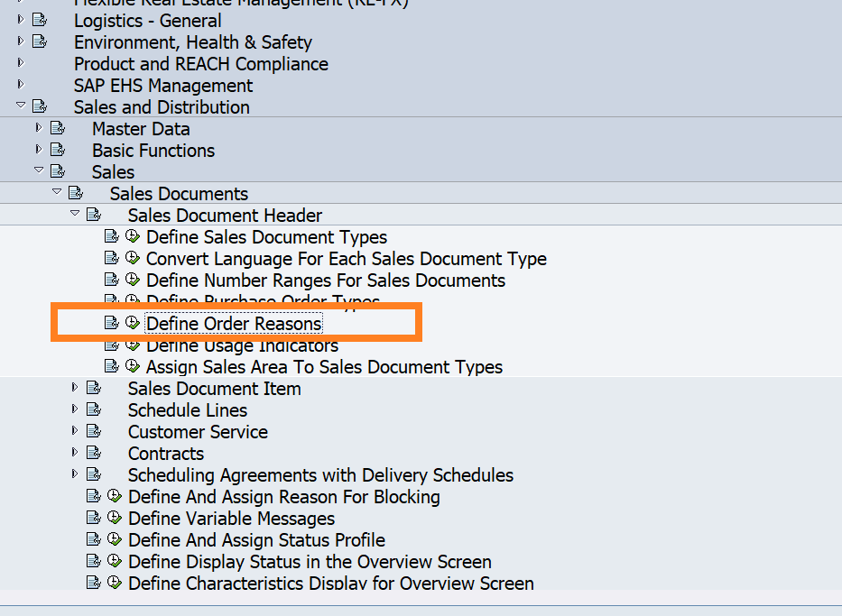Screen dimensions: 842x616
Task: Execute Define Characteristics Display for Overview Screen
Action: (x=114, y=583)
